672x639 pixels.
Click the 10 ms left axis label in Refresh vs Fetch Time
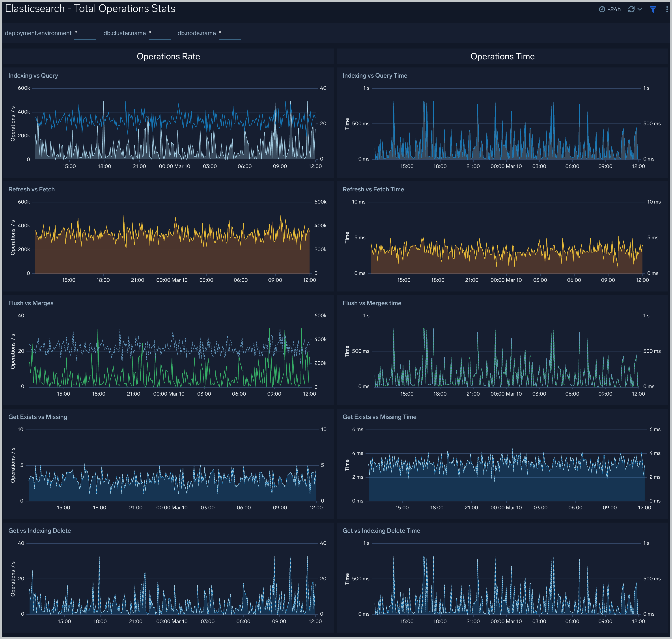(358, 202)
